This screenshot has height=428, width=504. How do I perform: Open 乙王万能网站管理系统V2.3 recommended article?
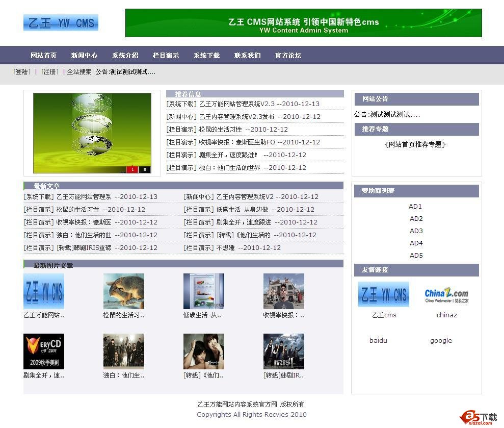237,104
